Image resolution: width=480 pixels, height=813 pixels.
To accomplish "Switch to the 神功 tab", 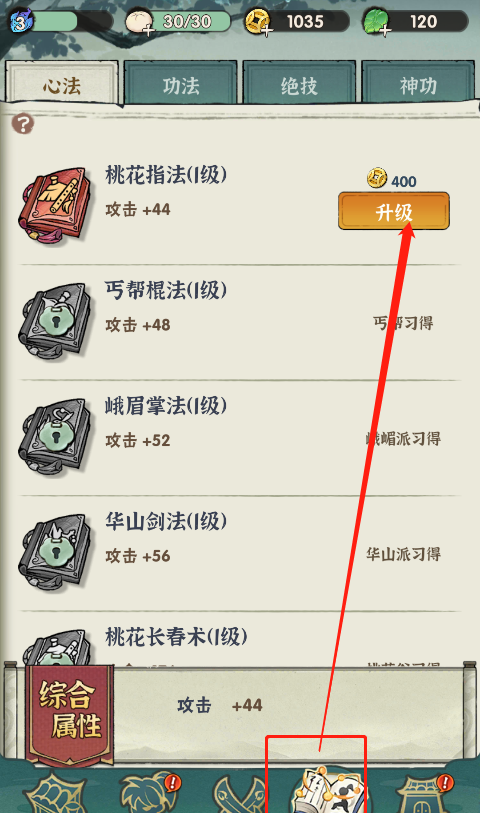I will point(418,83).
